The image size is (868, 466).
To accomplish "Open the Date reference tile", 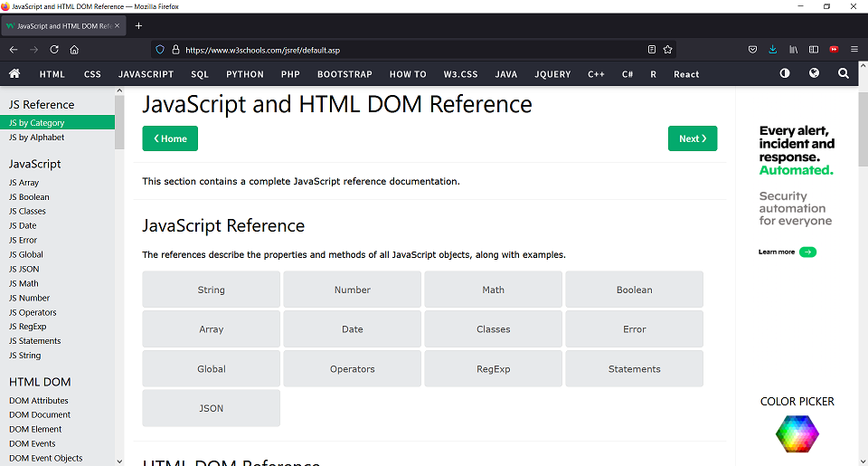I will (x=352, y=329).
